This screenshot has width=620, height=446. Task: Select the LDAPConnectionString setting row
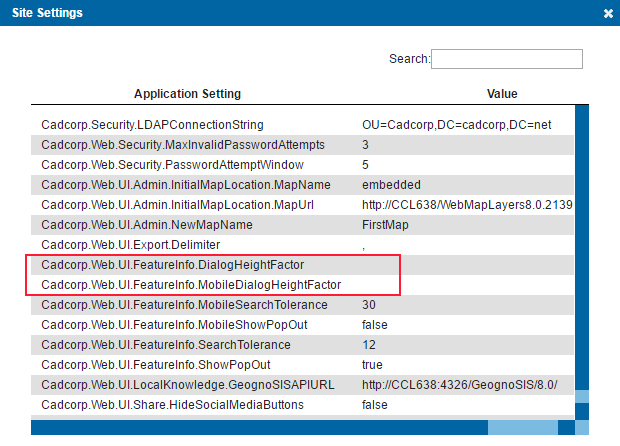pos(152,125)
